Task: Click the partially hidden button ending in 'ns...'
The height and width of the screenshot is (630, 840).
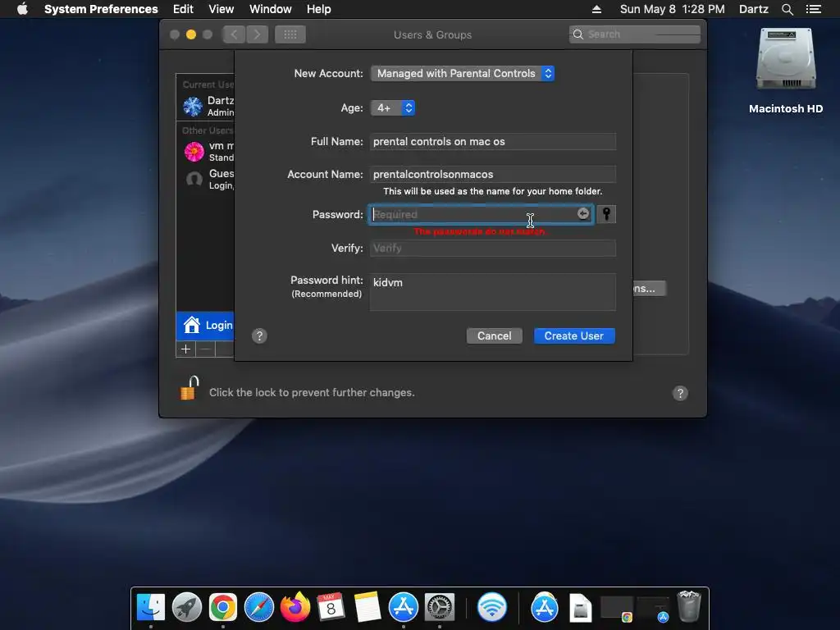Action: pyautogui.click(x=650, y=288)
